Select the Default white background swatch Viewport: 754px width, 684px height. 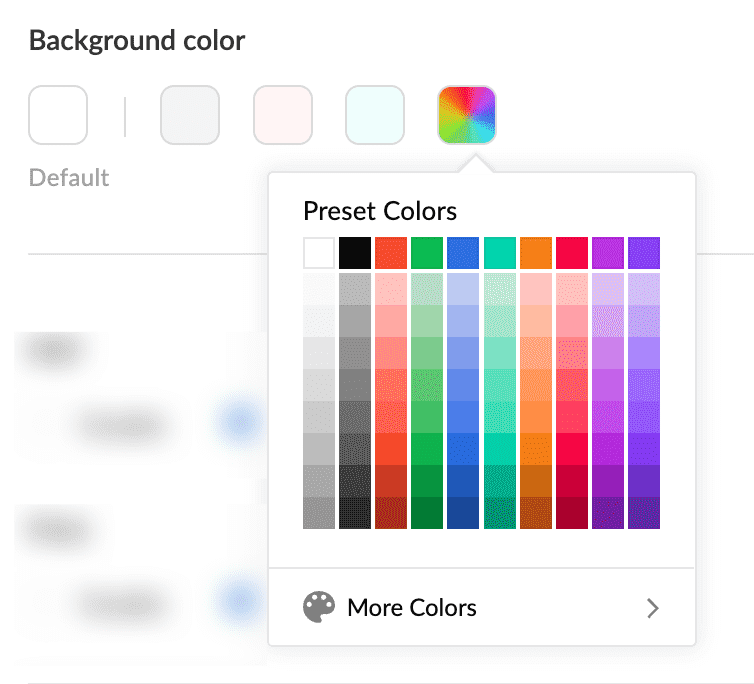click(x=58, y=115)
